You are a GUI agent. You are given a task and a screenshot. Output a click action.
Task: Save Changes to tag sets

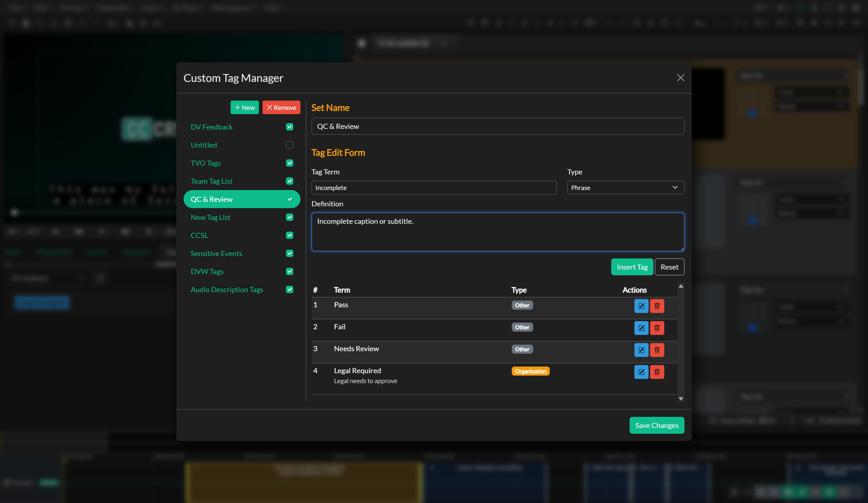tap(656, 425)
